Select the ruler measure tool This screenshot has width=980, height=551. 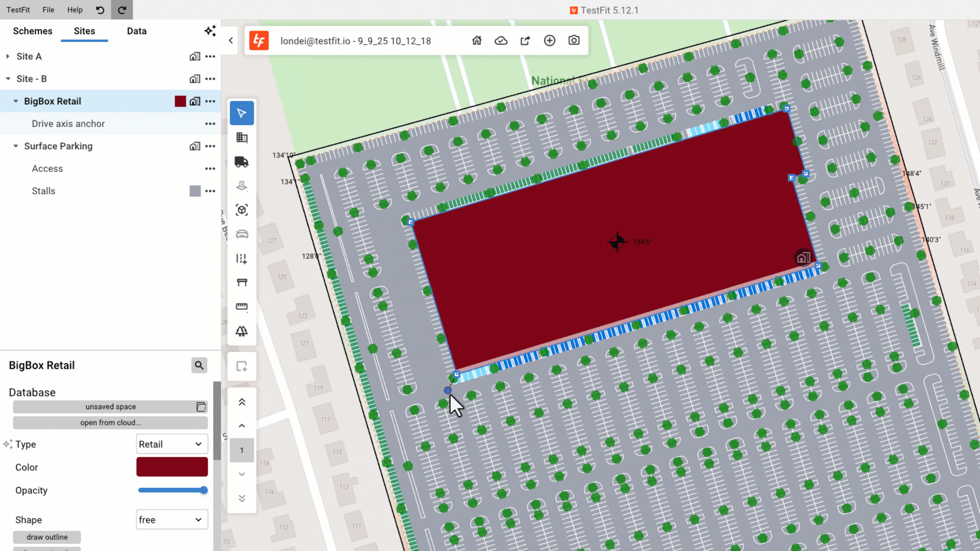[x=241, y=307]
